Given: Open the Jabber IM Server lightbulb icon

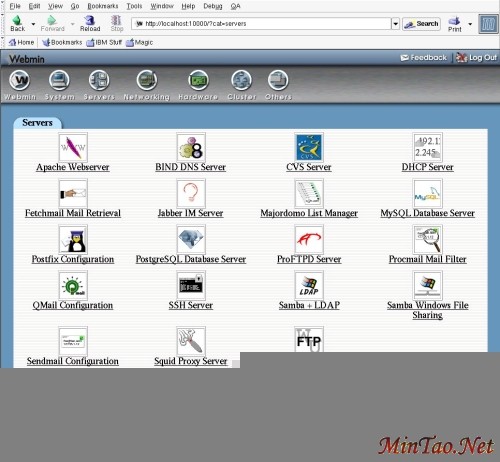Looking at the screenshot, I should (191, 193).
